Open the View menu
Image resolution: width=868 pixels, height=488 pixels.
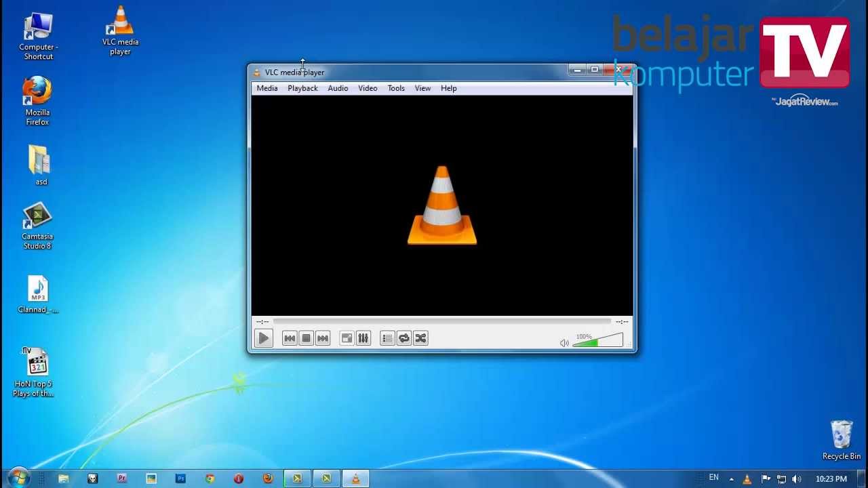point(422,88)
